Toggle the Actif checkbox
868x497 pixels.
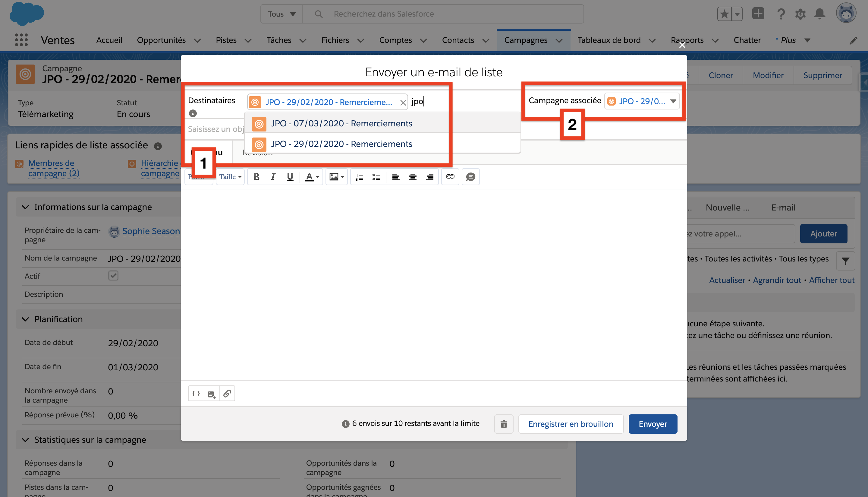pos(113,275)
